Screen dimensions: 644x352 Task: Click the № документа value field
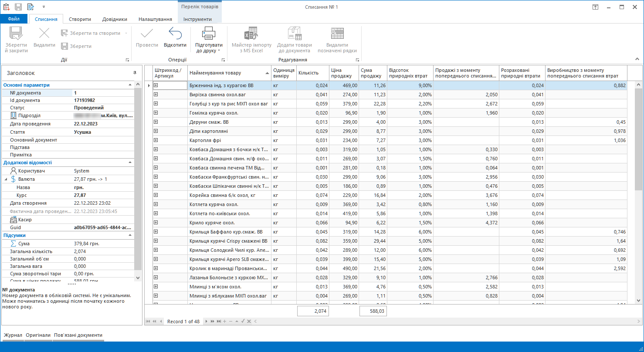point(103,93)
